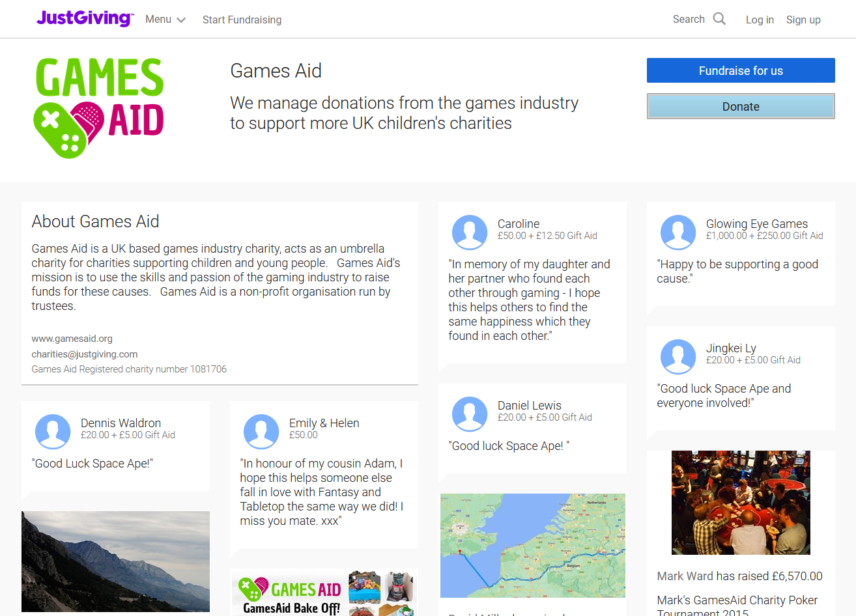This screenshot has width=856, height=616.
Task: Click the Fundraise for us button
Action: (x=741, y=70)
